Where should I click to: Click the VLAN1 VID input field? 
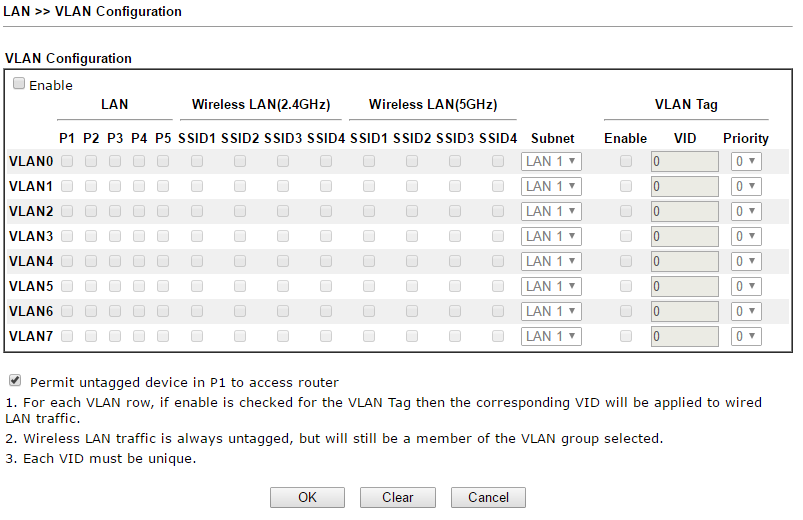(x=684, y=186)
